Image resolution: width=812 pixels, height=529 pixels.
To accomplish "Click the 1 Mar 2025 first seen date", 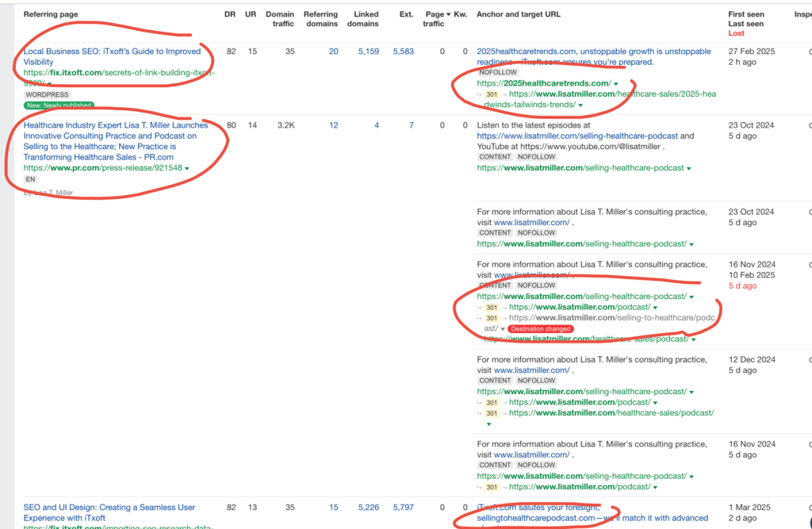I will 749,508.
